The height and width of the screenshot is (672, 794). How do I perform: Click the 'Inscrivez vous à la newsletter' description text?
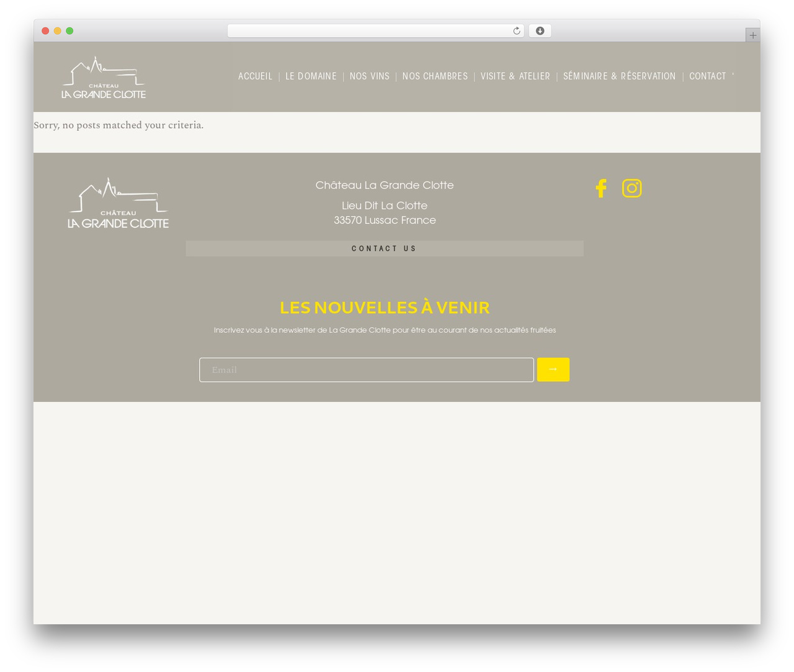(x=385, y=330)
